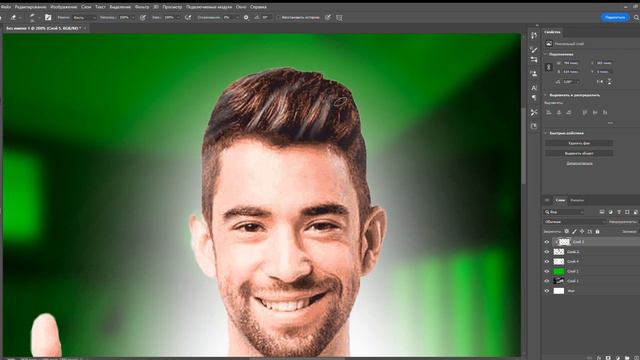Open the Изображение menu
640x360 pixels.
click(64, 7)
